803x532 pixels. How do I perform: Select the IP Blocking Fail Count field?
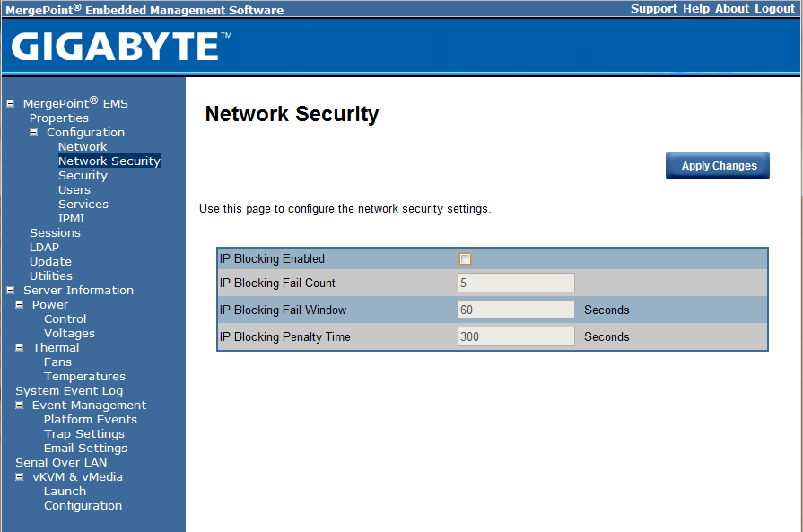(x=516, y=283)
